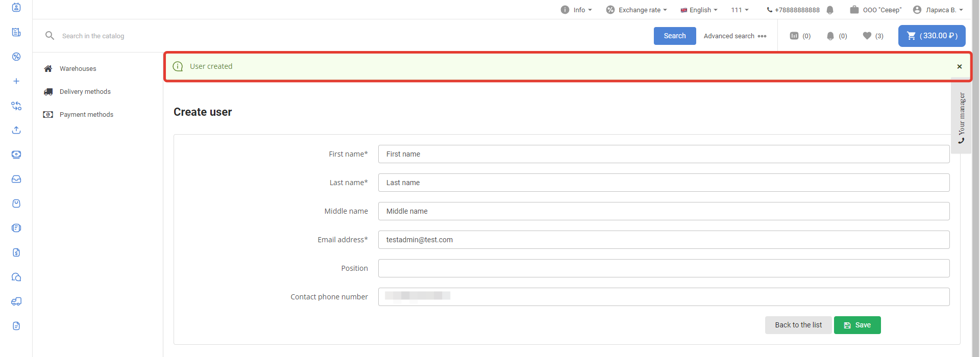Open favorites heart icon

[x=867, y=36]
